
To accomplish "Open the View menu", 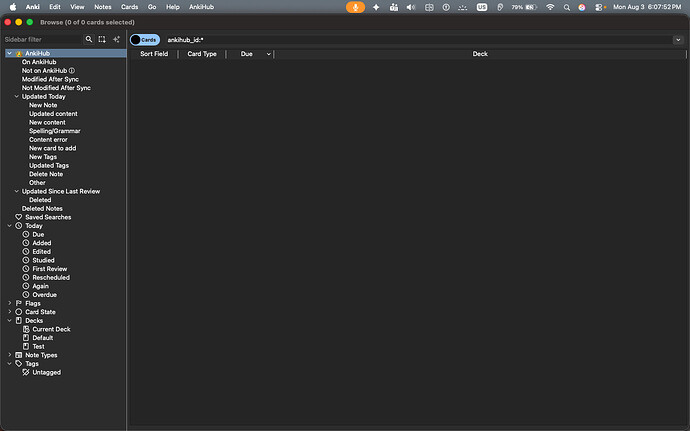I will pyautogui.click(x=77, y=7).
